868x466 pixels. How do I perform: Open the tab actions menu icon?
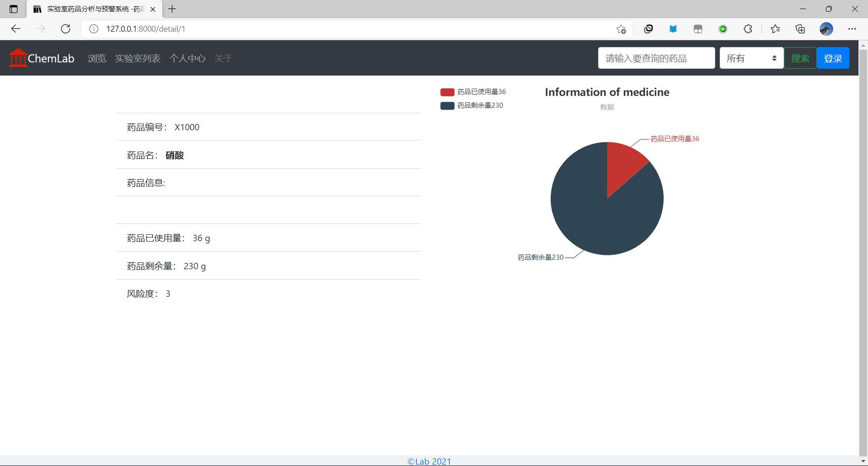pos(14,9)
